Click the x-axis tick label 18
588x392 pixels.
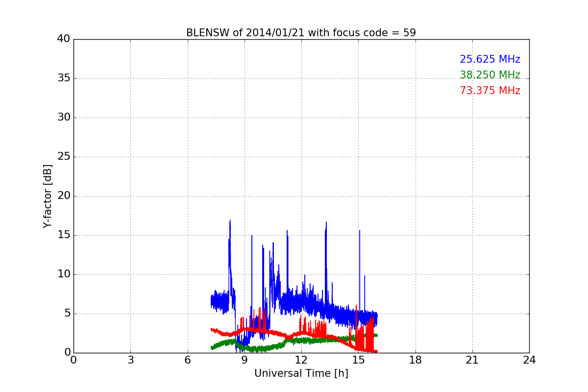[416, 360]
